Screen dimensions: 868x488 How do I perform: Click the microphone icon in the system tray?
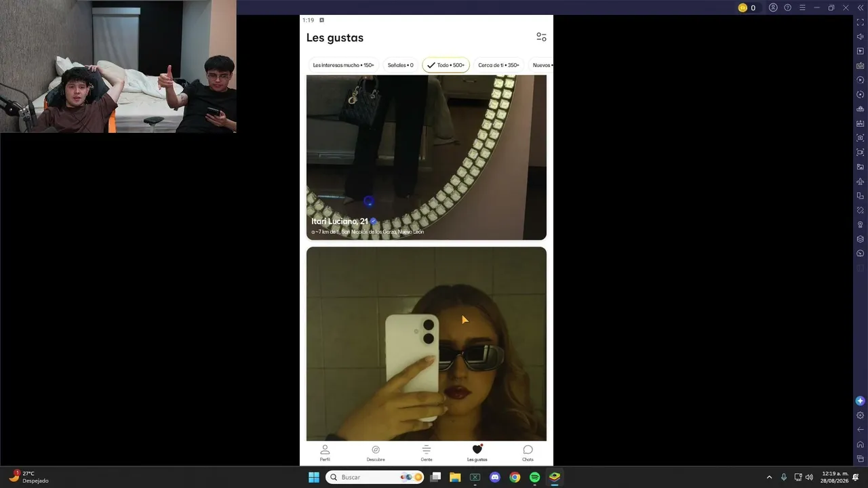pyautogui.click(x=784, y=477)
